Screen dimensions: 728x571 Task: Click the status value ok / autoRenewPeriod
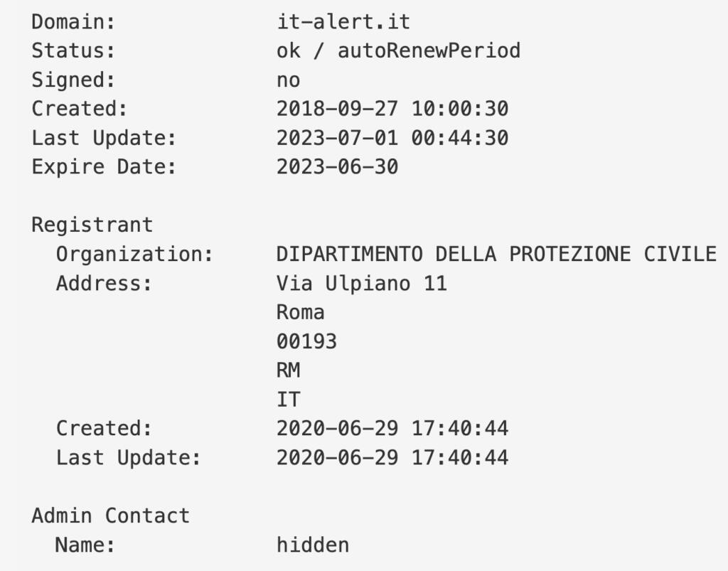click(398, 50)
